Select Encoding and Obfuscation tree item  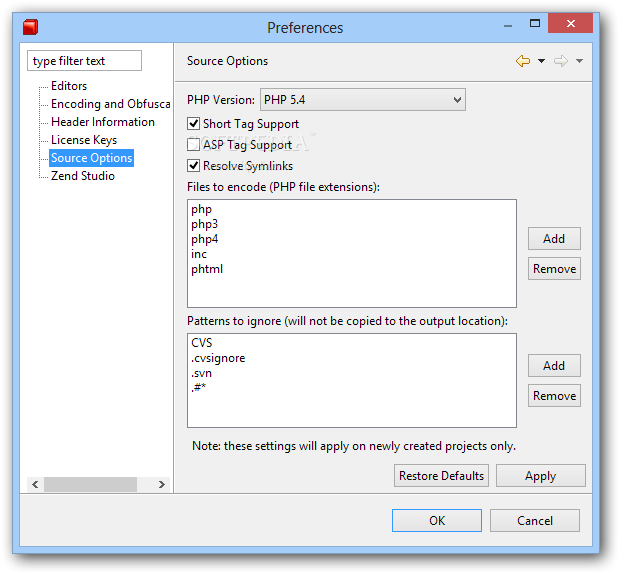(111, 104)
